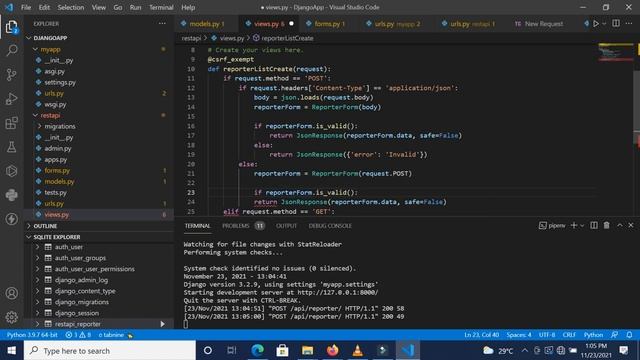Open admin.py in restapi folder

[58, 149]
